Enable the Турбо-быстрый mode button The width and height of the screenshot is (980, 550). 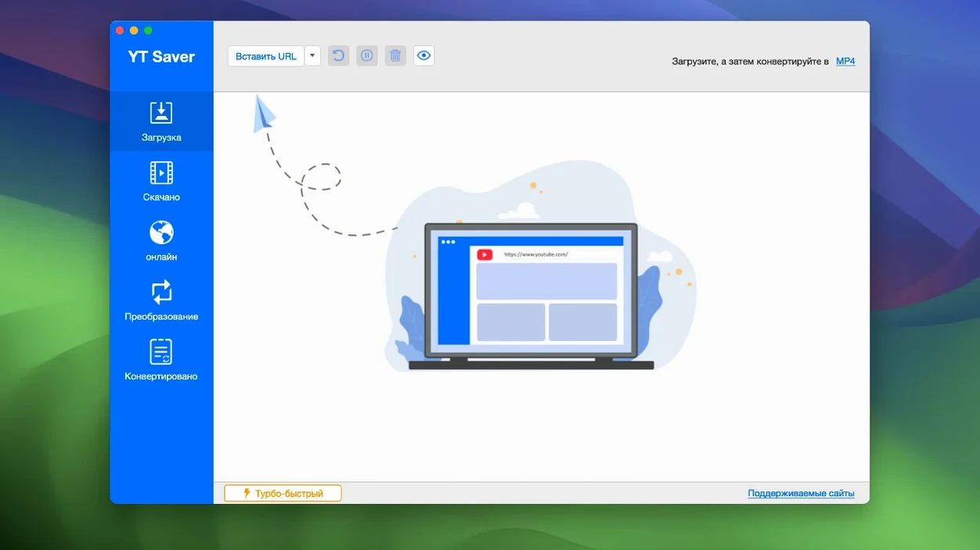point(283,494)
